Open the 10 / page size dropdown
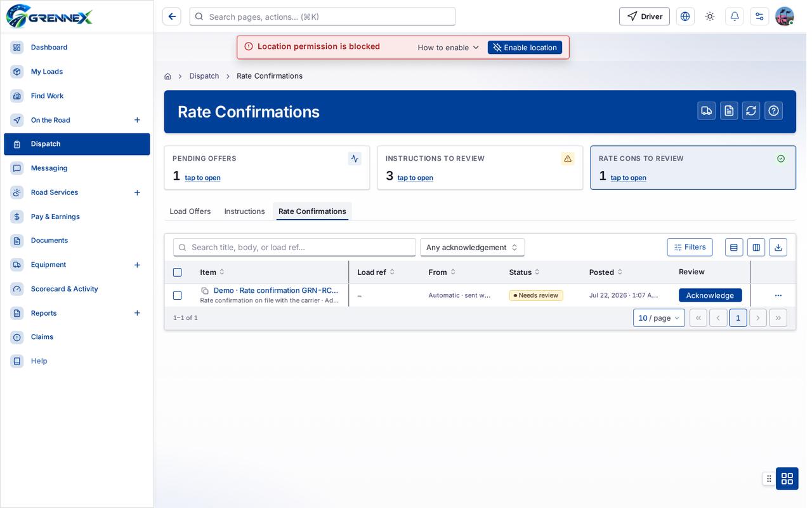 point(658,317)
